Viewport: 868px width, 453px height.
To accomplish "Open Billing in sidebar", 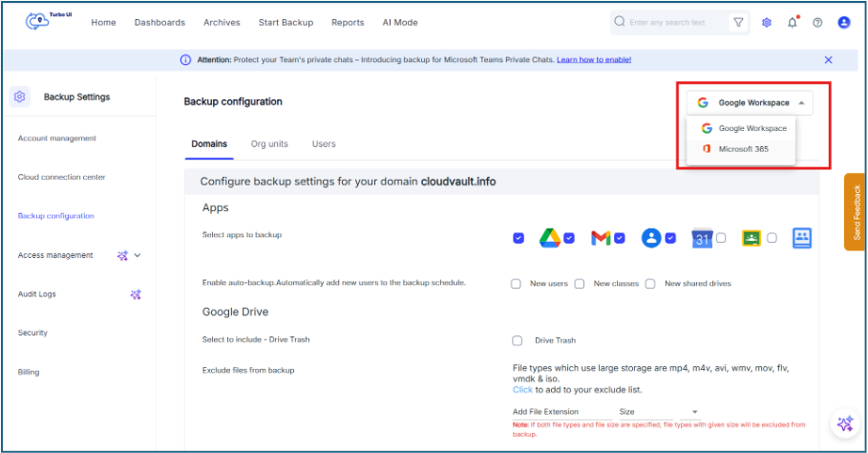I will [x=29, y=372].
